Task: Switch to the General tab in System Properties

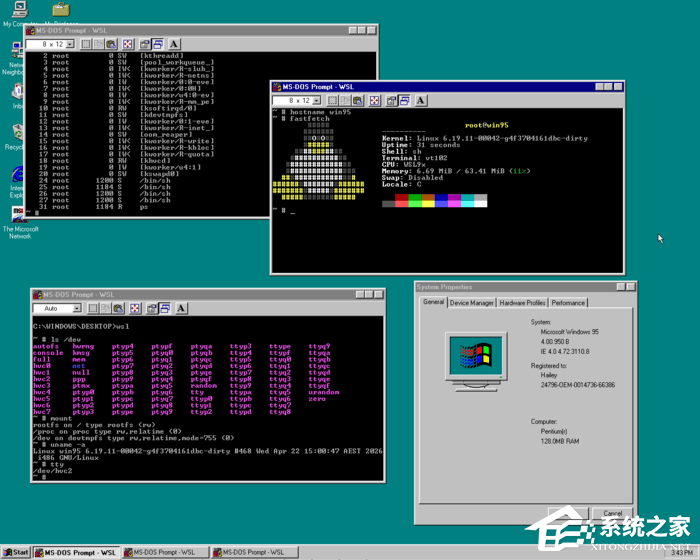Action: (x=433, y=302)
